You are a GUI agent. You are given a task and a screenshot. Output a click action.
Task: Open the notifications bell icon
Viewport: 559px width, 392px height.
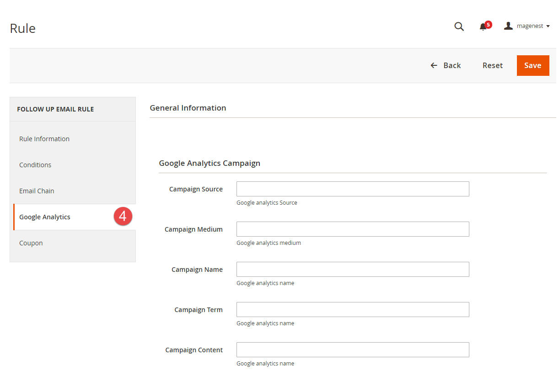click(x=483, y=27)
